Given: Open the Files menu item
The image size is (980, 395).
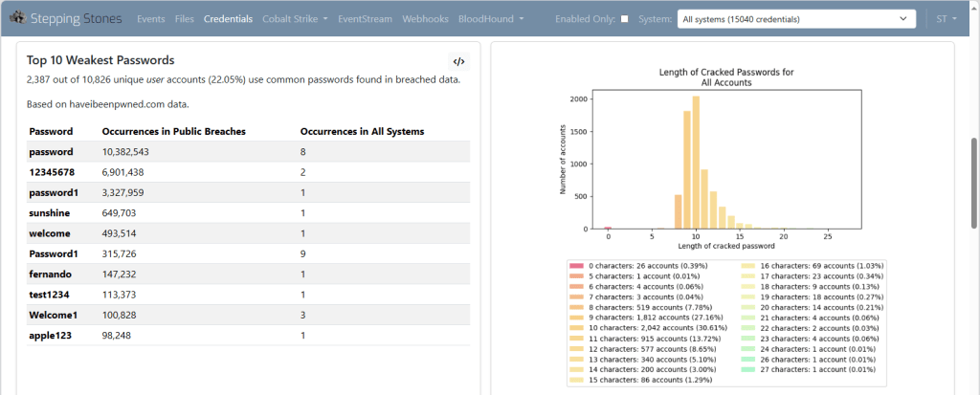Looking at the screenshot, I should [185, 18].
